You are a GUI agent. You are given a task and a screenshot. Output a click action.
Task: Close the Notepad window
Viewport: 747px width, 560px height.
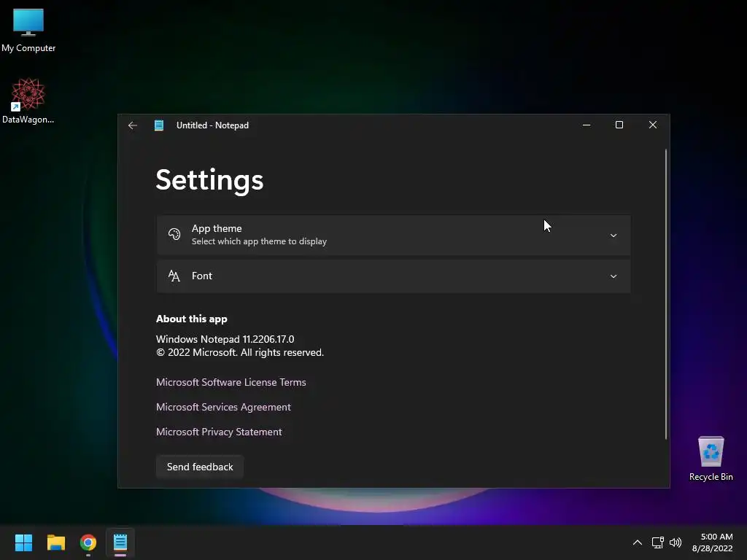(653, 125)
